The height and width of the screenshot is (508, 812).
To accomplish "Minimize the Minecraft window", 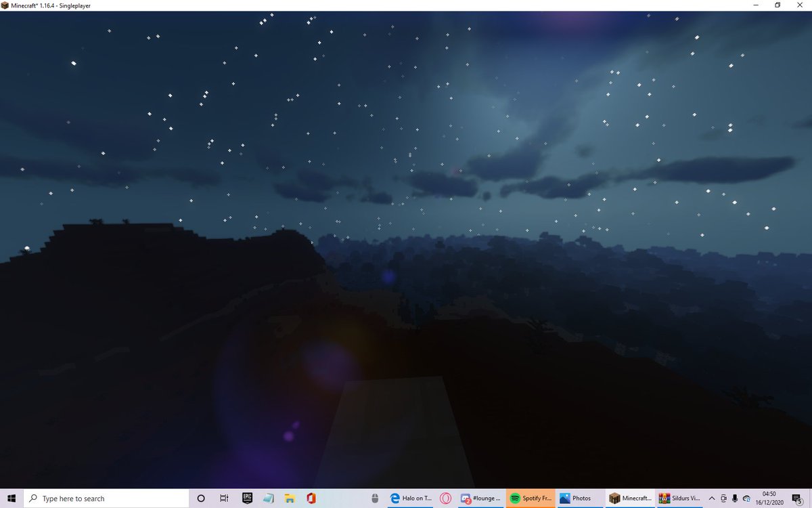I will click(755, 5).
